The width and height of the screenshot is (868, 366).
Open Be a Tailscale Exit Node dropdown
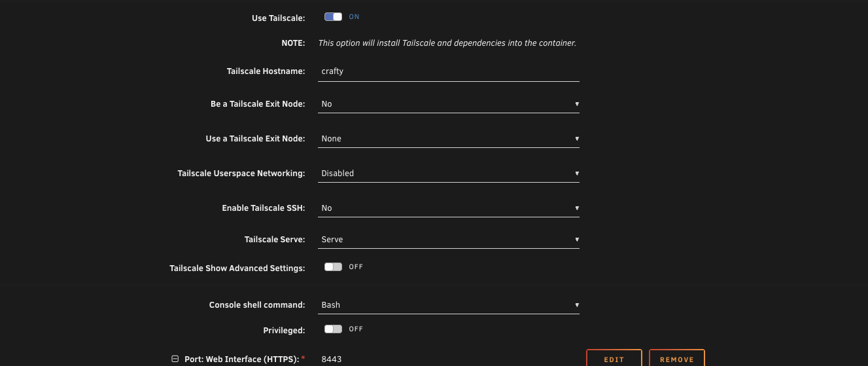pos(449,104)
